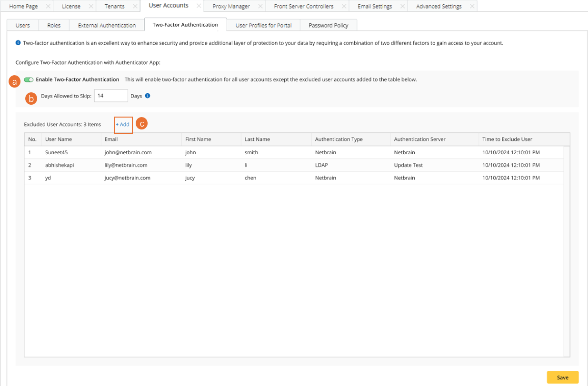Close the Home Page tab
The height and width of the screenshot is (386, 588).
[x=48, y=6]
